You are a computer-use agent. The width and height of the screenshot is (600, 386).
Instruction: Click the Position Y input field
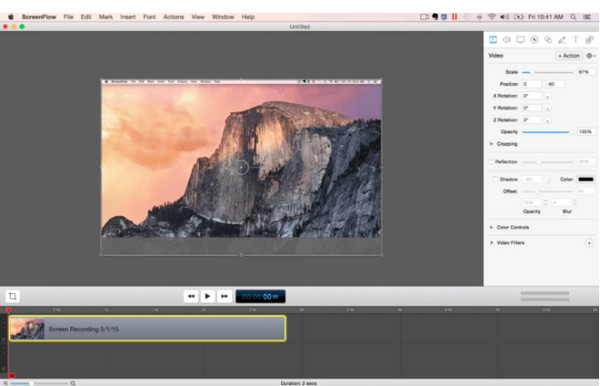tap(555, 84)
